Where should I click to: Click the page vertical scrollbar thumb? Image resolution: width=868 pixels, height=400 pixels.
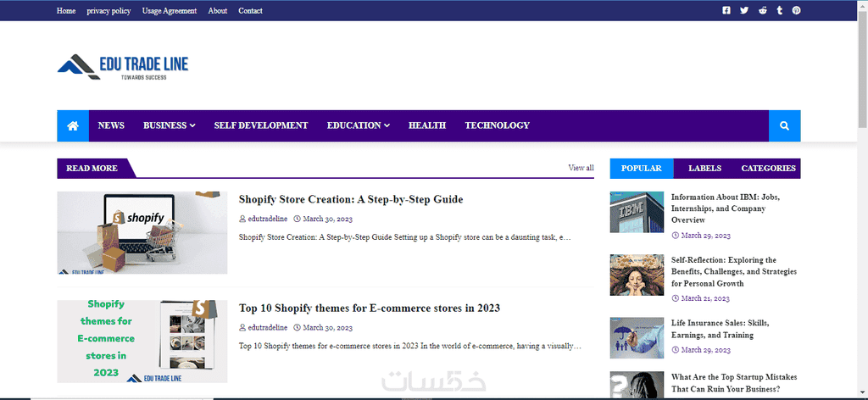[x=862, y=70]
